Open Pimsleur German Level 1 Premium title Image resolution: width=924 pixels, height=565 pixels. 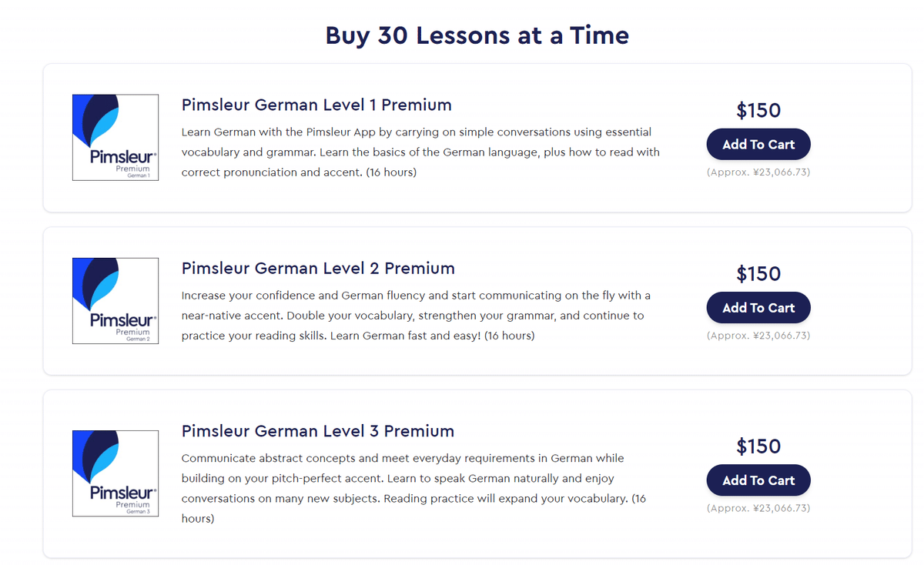tap(316, 105)
